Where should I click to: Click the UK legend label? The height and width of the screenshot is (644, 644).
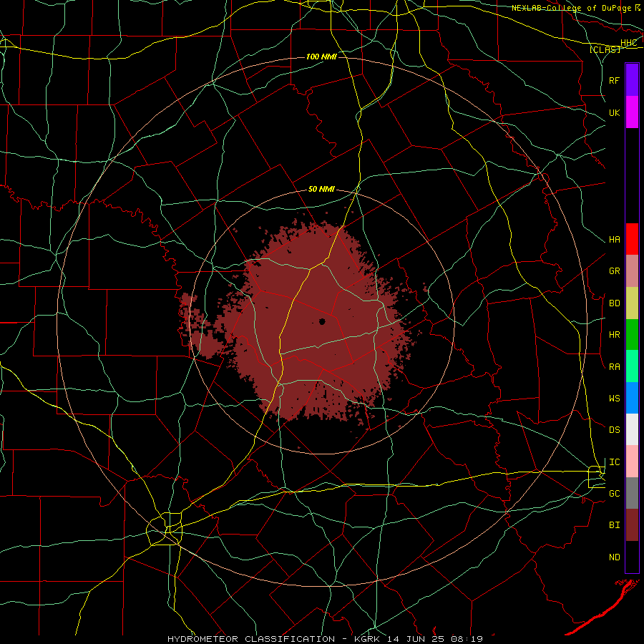click(615, 112)
